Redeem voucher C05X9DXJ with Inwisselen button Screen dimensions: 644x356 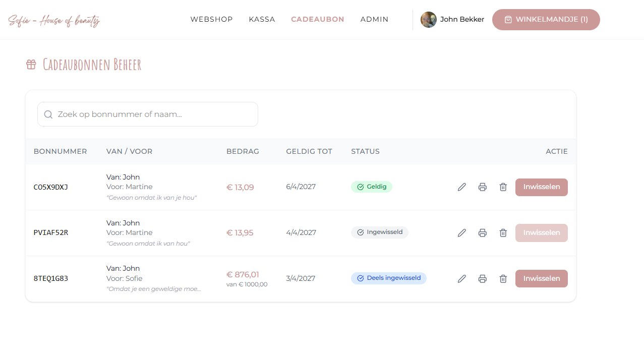pyautogui.click(x=541, y=187)
